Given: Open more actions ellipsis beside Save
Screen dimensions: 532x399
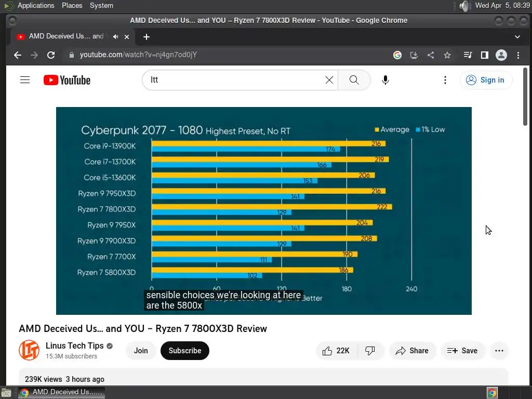Looking at the screenshot, I should (499, 351).
